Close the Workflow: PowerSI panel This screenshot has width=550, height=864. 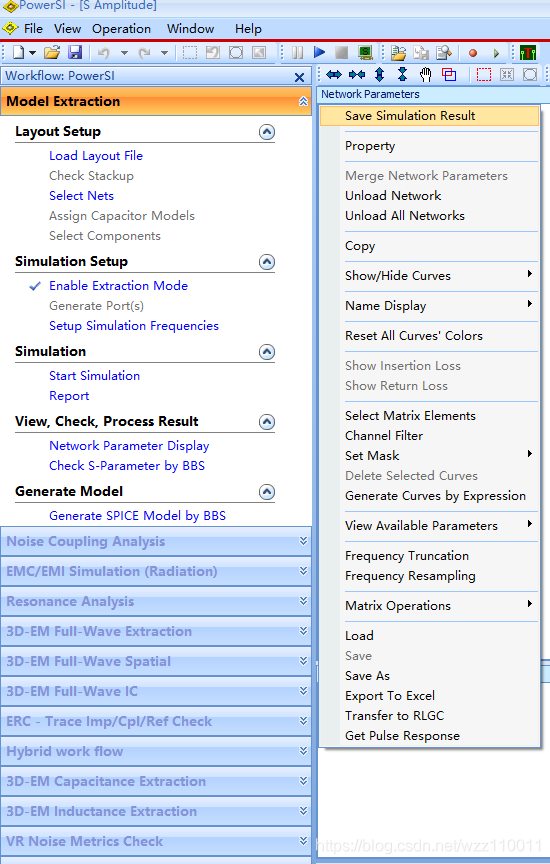(299, 77)
